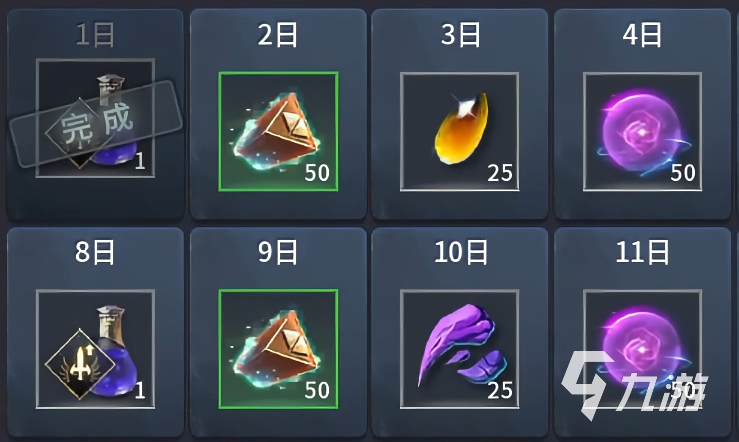This screenshot has height=442, width=739.
Task: Select the purple rose orb on day 4
Action: [642, 131]
